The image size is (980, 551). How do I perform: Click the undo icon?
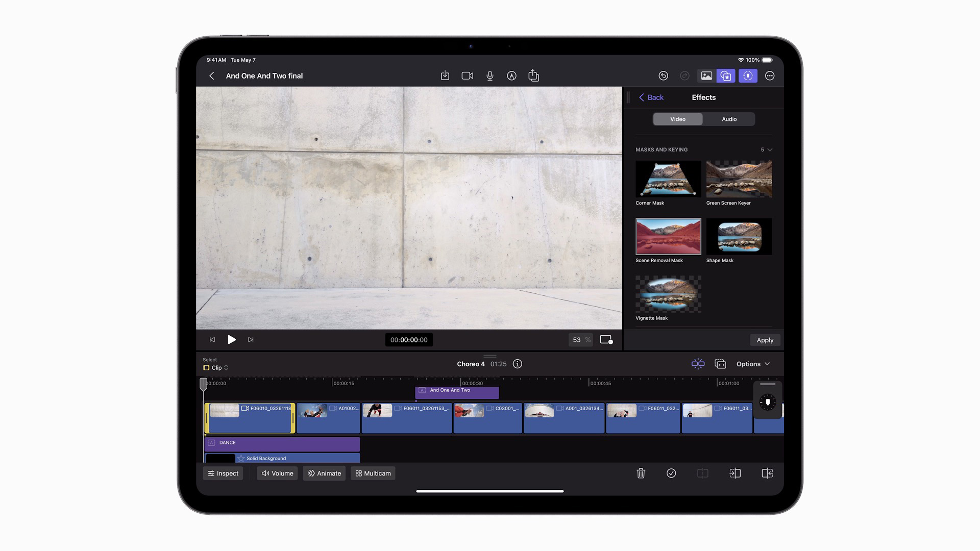(x=663, y=76)
